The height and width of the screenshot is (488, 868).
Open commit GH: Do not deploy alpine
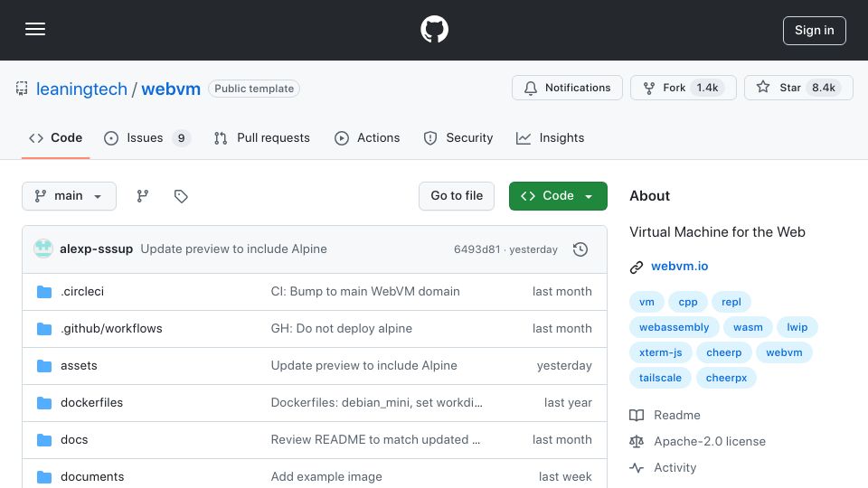[342, 329]
